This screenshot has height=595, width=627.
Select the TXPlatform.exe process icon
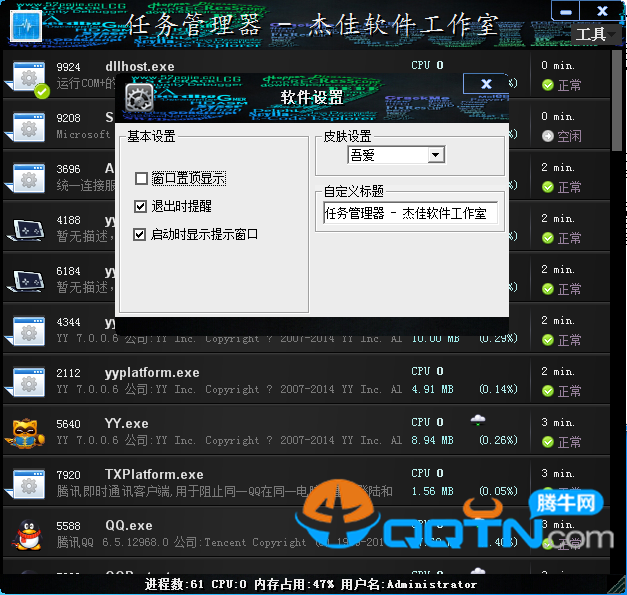point(25,483)
